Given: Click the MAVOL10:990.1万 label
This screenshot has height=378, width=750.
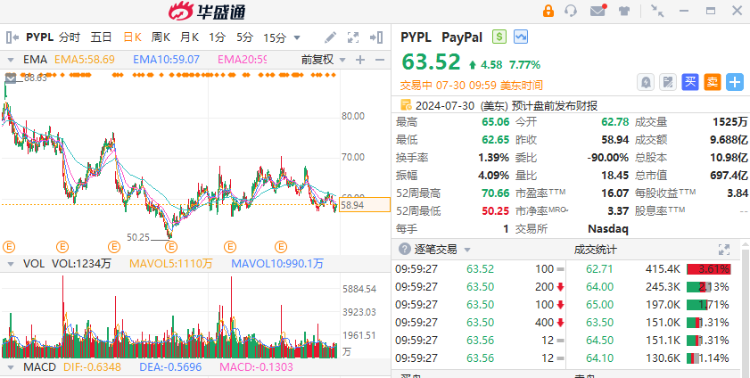Looking at the screenshot, I should pyautogui.click(x=277, y=263).
